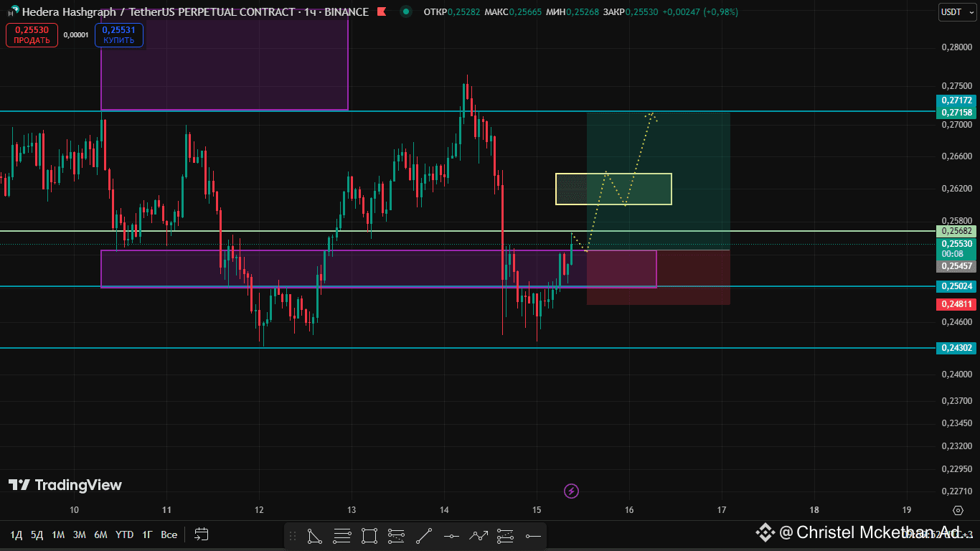Select the horizontal line tool
The height and width of the screenshot is (551, 980).
click(451, 535)
